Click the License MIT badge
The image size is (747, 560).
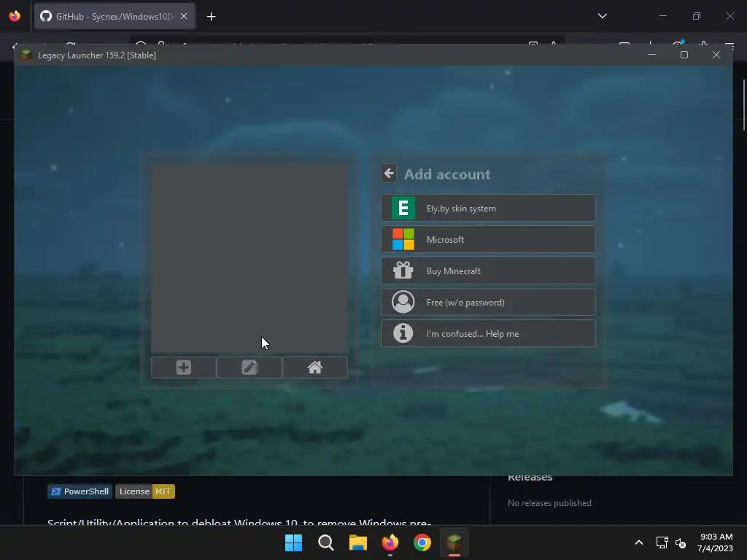click(x=145, y=491)
